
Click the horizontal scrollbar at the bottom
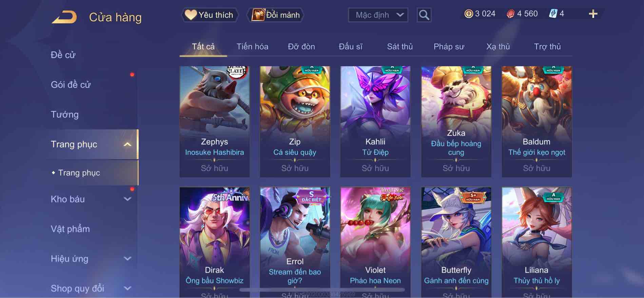322,290
